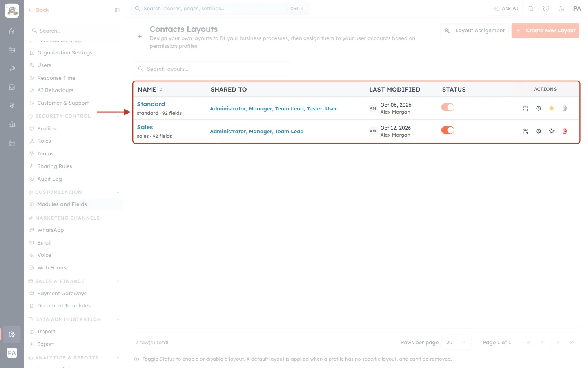Viewport: 588px width, 368px height.
Task: Open the alarm clock reminders icon
Action: click(x=546, y=9)
